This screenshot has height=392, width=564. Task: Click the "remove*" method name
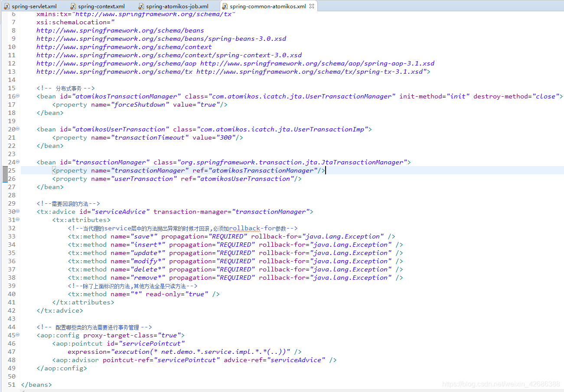coord(148,278)
